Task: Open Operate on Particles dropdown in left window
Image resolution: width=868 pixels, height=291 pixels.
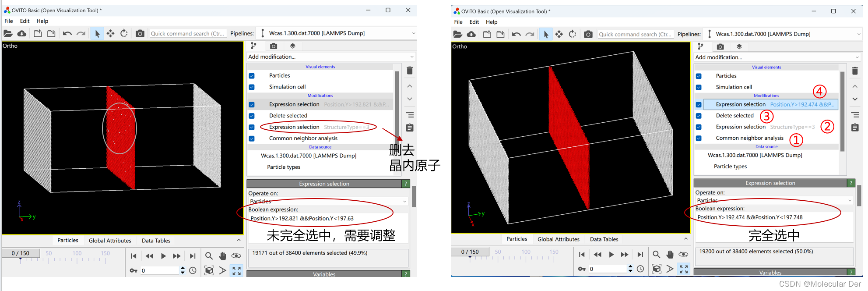Action: [x=328, y=201]
